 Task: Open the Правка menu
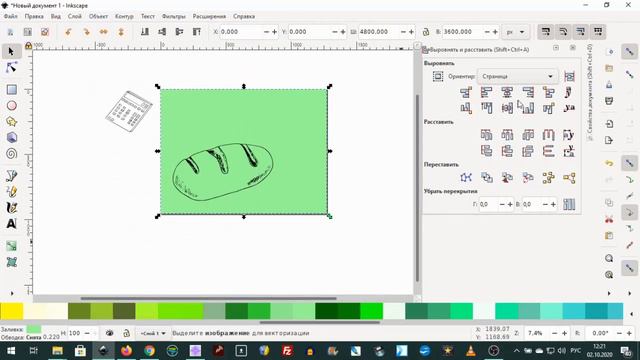pos(34,16)
